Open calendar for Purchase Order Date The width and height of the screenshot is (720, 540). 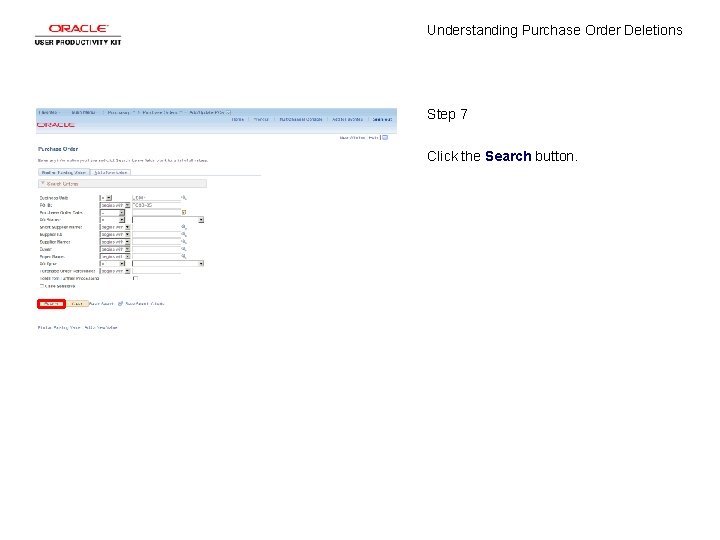pos(184,213)
